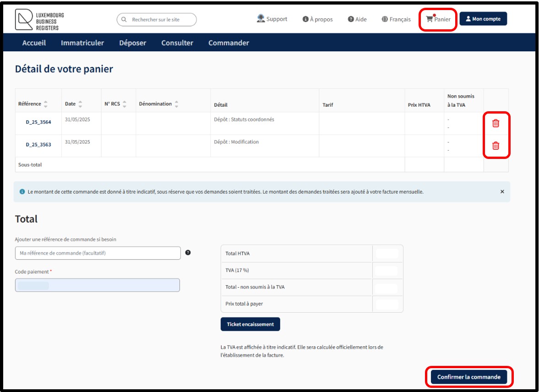Sort the table by Référence
Image resolution: width=539 pixels, height=392 pixels.
(45, 104)
